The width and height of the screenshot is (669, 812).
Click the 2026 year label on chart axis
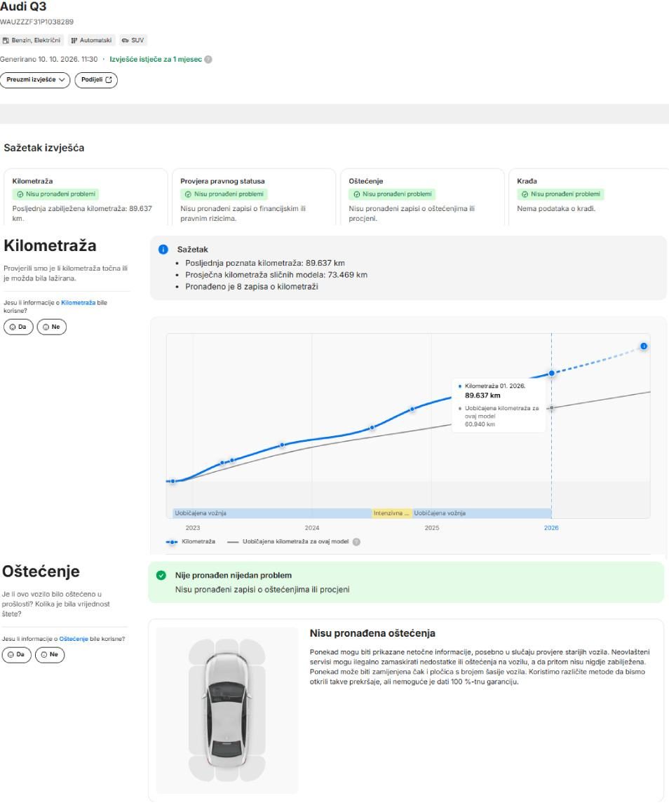(x=551, y=528)
